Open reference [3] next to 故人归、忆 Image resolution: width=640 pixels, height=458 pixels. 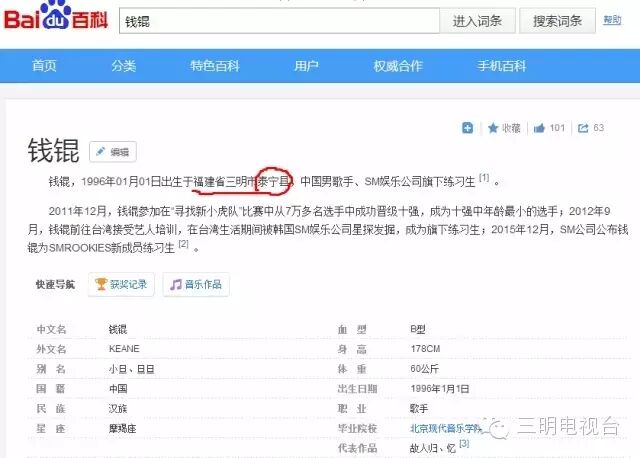[x=464, y=444]
